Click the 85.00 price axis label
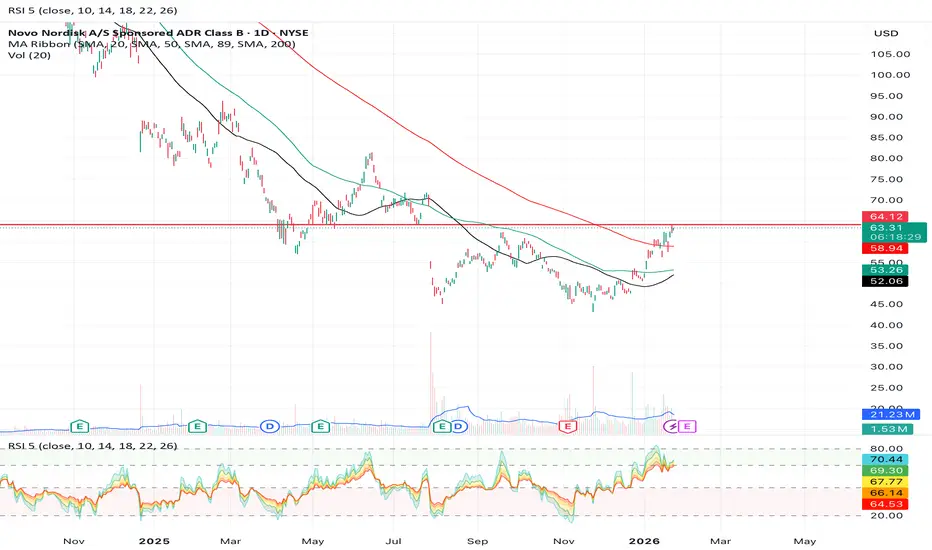Viewport: 932px width, 550px height. point(887,137)
